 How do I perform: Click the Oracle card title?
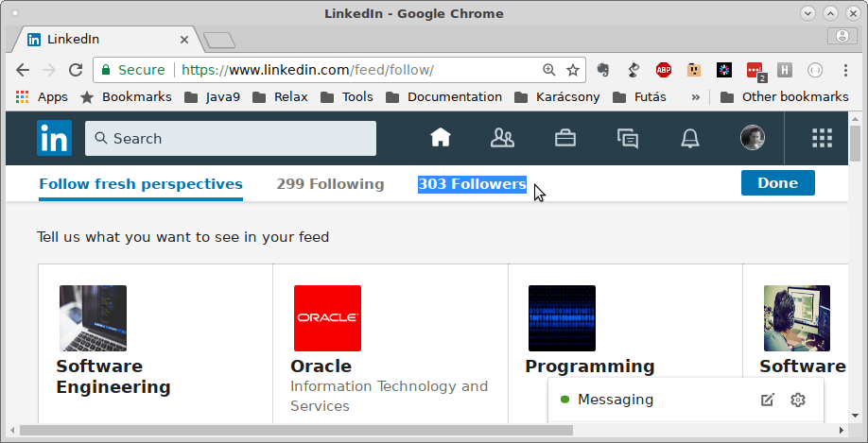pyautogui.click(x=321, y=366)
